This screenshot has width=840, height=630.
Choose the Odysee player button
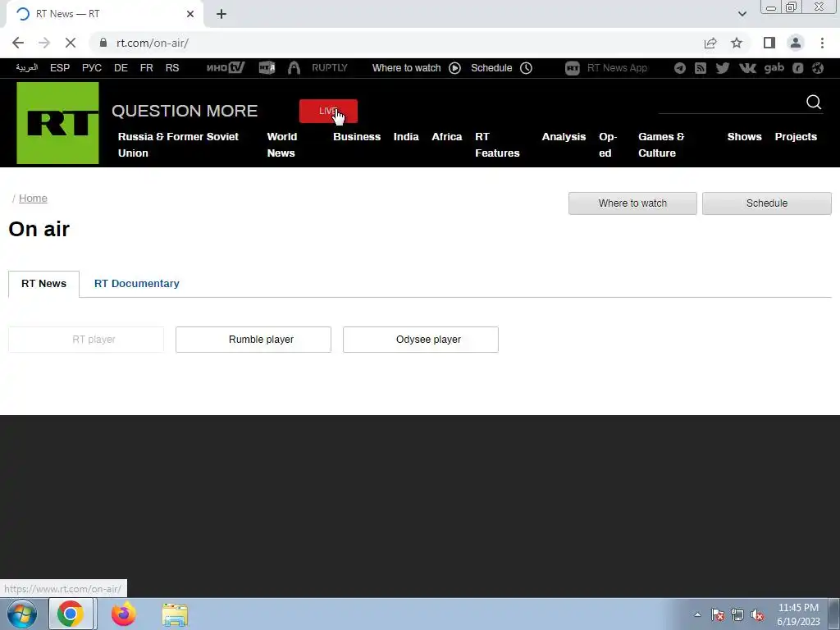[421, 339]
